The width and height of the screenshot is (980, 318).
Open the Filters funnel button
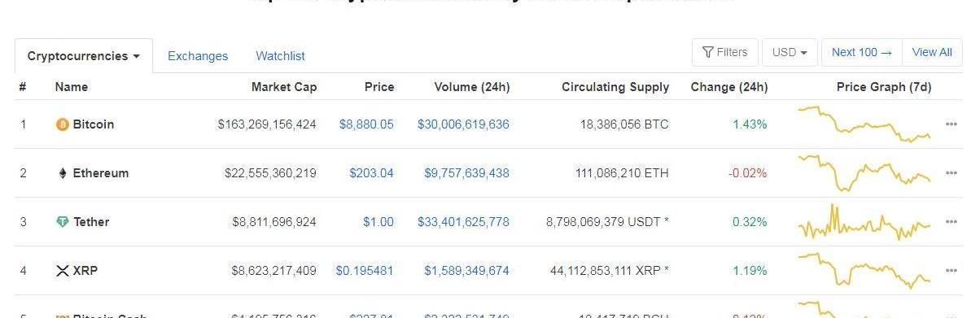pos(725,52)
